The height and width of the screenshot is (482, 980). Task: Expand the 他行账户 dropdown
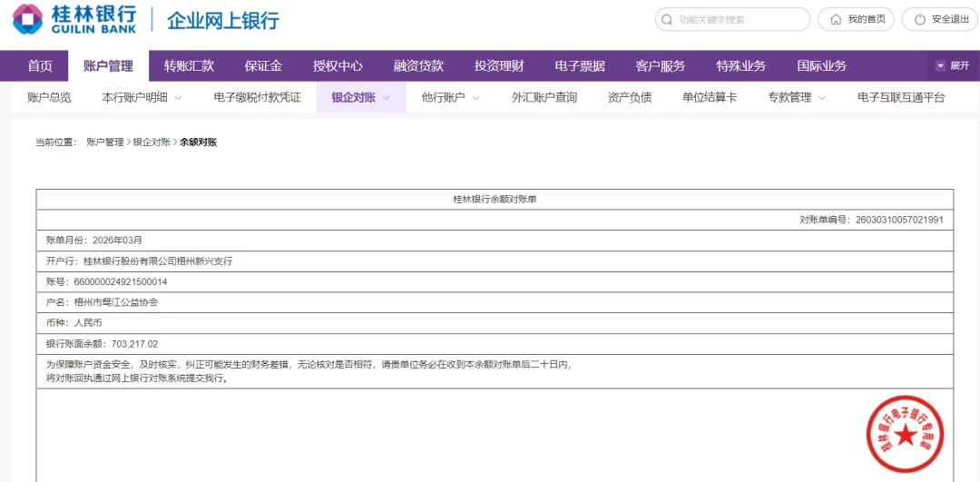451,97
